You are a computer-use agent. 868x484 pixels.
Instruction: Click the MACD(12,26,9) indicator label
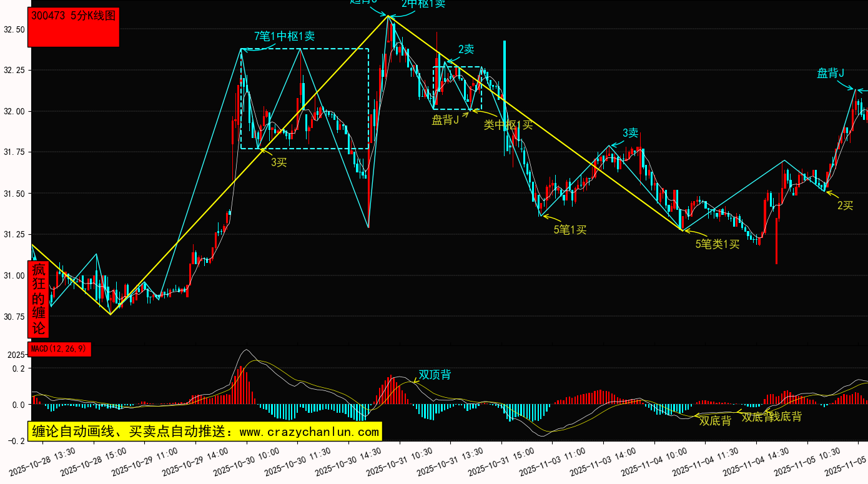[x=60, y=348]
